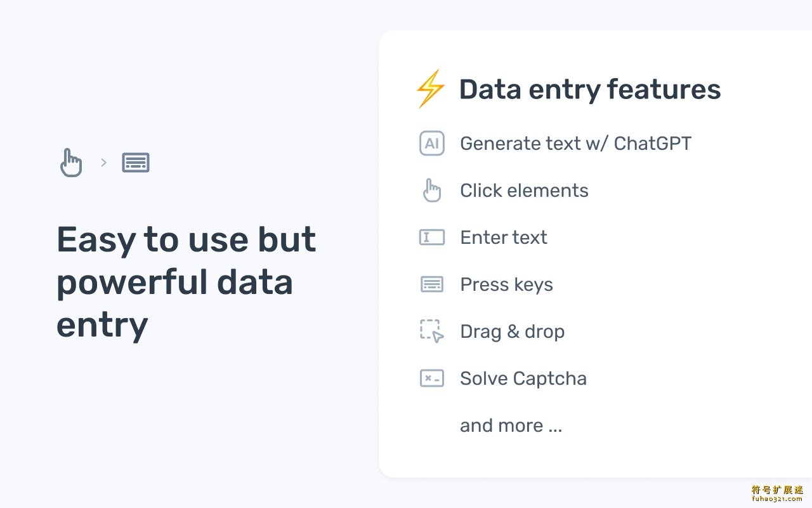Select the Solve Captcha box icon
Image resolution: width=812 pixels, height=508 pixels.
(x=432, y=378)
